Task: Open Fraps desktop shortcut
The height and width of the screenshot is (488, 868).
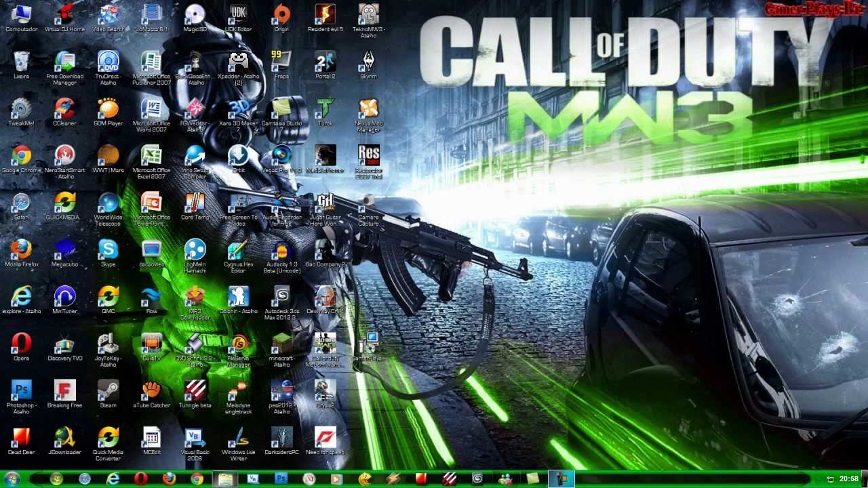Action: 282,65
